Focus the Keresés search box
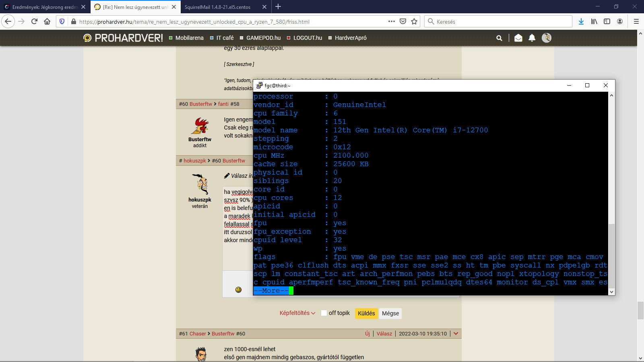Image resolution: width=644 pixels, height=362 pixels. (498, 21)
